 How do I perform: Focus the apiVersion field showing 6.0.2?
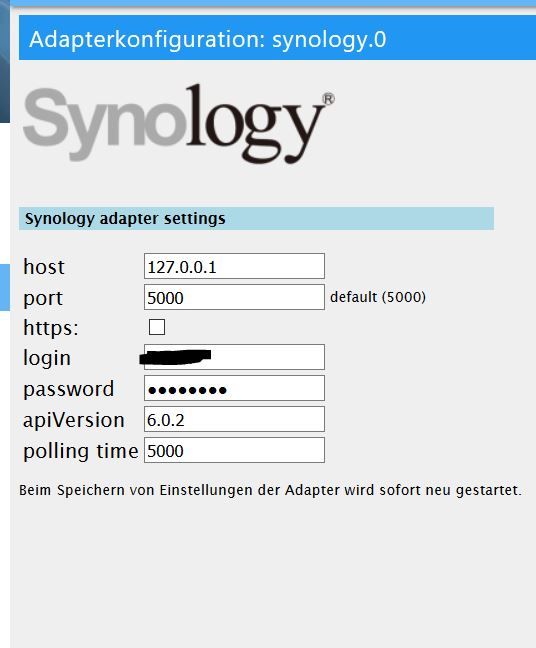tap(234, 419)
